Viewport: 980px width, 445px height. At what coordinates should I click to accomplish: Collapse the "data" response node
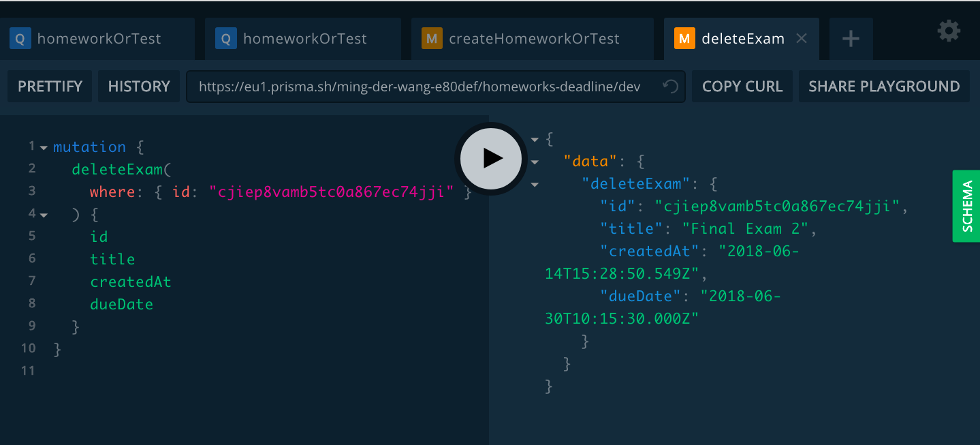coord(535,162)
